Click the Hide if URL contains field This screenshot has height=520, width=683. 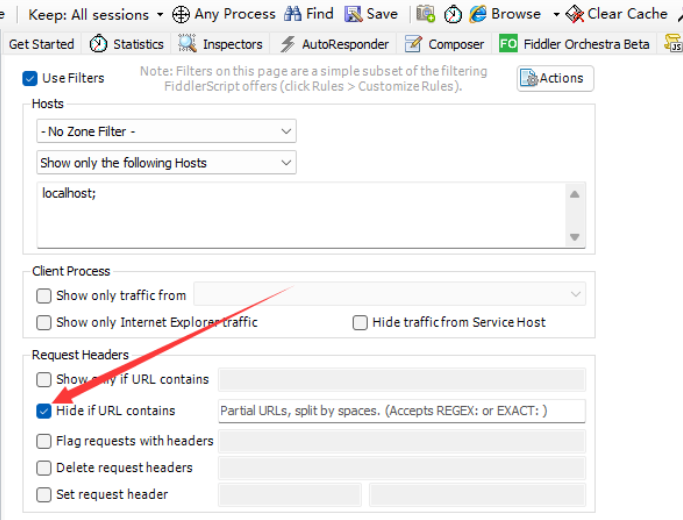(402, 411)
